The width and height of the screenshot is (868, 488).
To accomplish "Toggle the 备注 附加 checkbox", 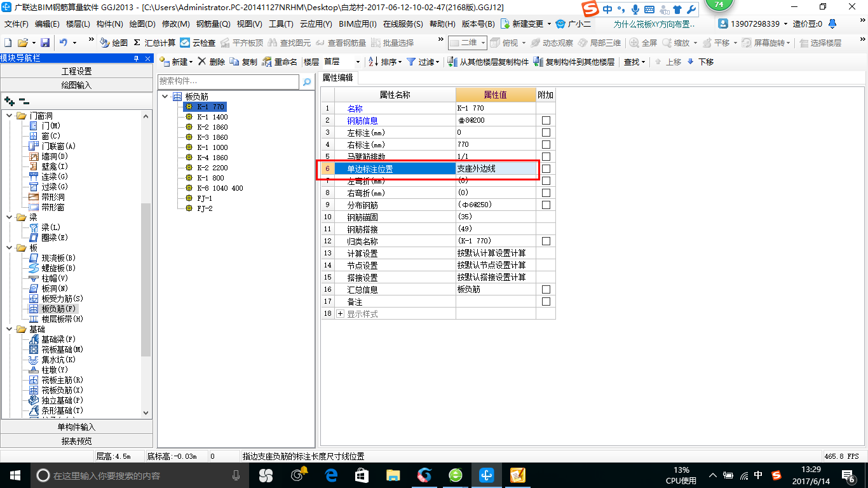I will tap(546, 301).
